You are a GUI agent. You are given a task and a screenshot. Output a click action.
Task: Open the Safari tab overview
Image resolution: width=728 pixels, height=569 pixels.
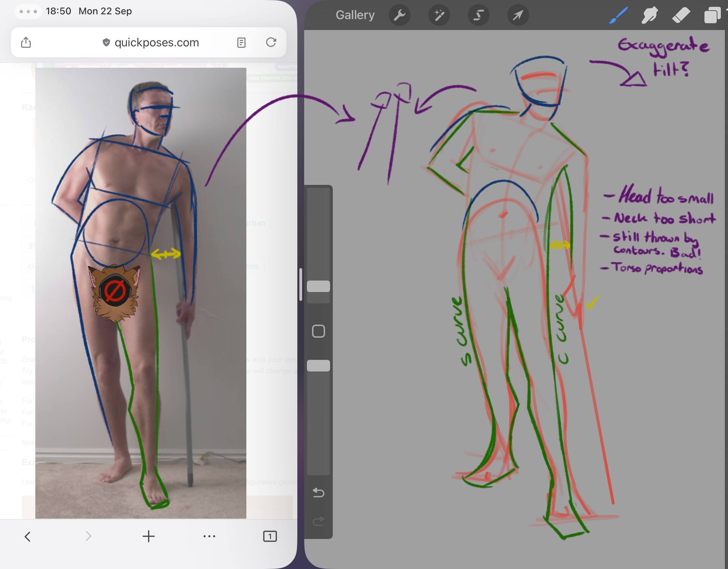(270, 536)
